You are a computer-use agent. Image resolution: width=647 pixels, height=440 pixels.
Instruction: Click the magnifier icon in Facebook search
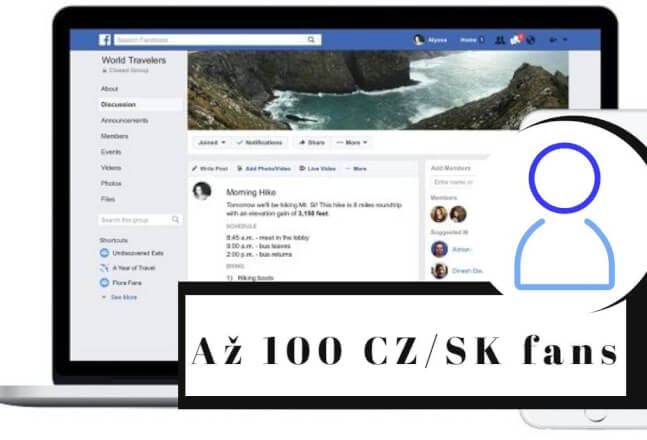312,40
